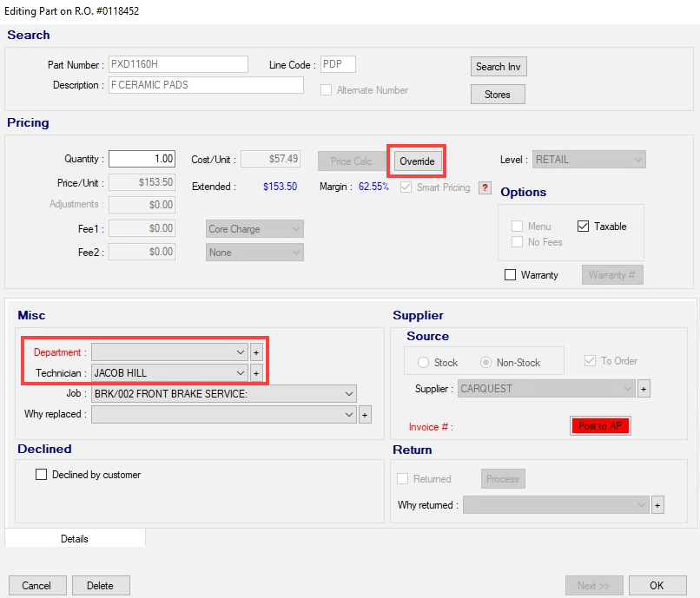This screenshot has width=700, height=598.
Task: Open the Supplier dropdown showing CARQUEST
Action: click(x=546, y=389)
